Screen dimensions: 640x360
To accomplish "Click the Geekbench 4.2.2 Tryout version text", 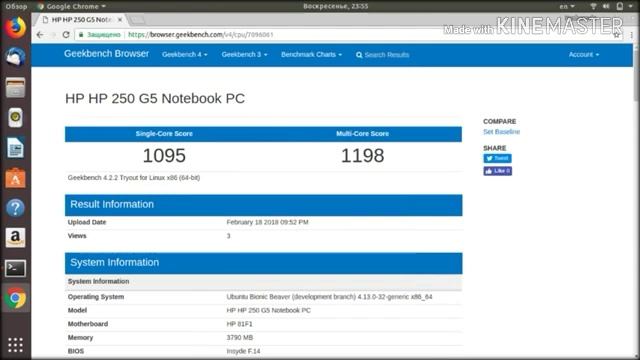I will 134,178.
